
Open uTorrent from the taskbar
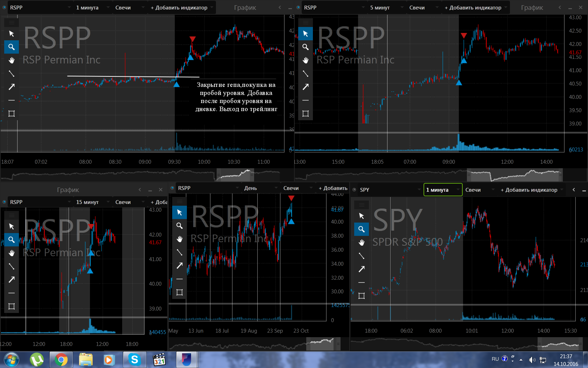[x=37, y=360]
